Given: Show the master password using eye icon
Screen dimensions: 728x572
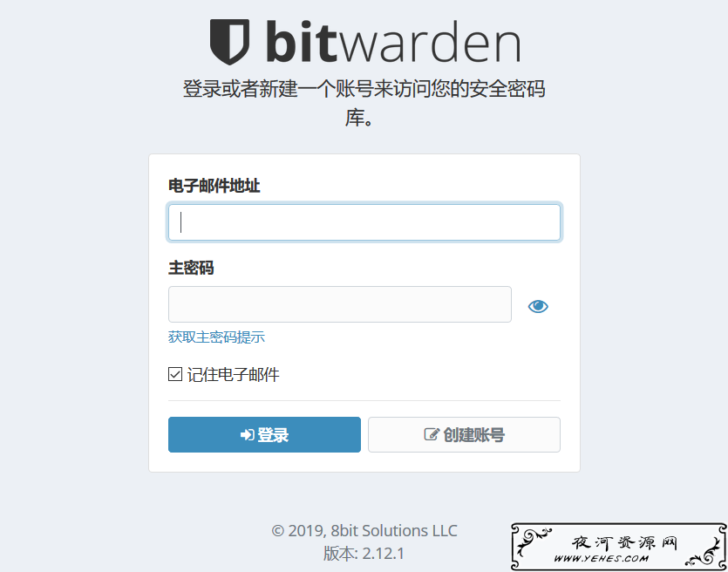Looking at the screenshot, I should pyautogui.click(x=538, y=306).
